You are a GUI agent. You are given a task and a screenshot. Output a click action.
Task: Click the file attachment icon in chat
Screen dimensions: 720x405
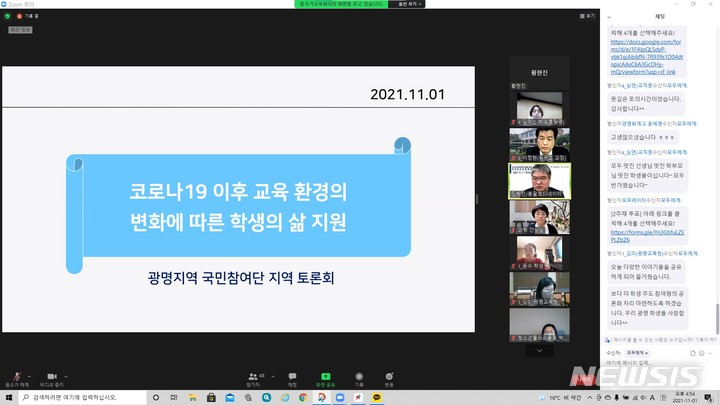click(693, 353)
